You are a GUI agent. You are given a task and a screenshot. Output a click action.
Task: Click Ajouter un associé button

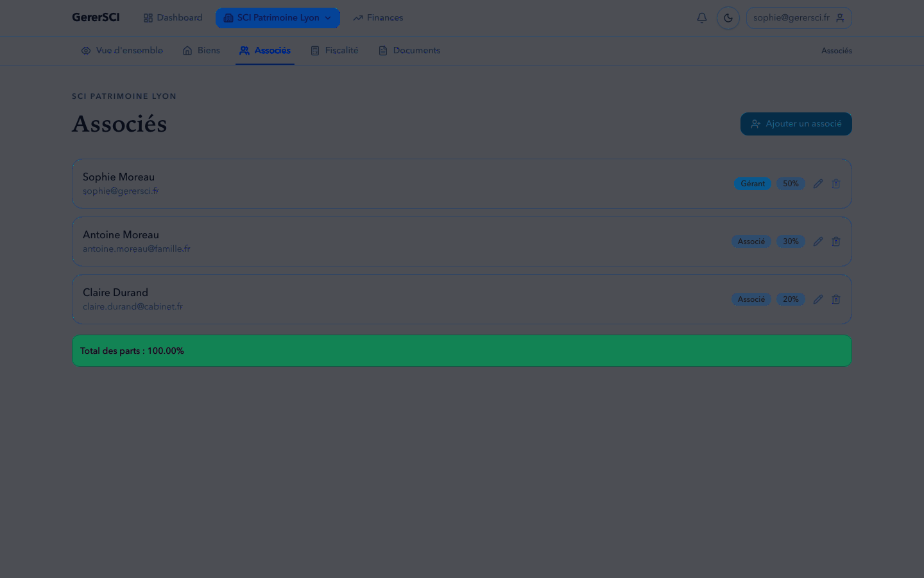(796, 124)
